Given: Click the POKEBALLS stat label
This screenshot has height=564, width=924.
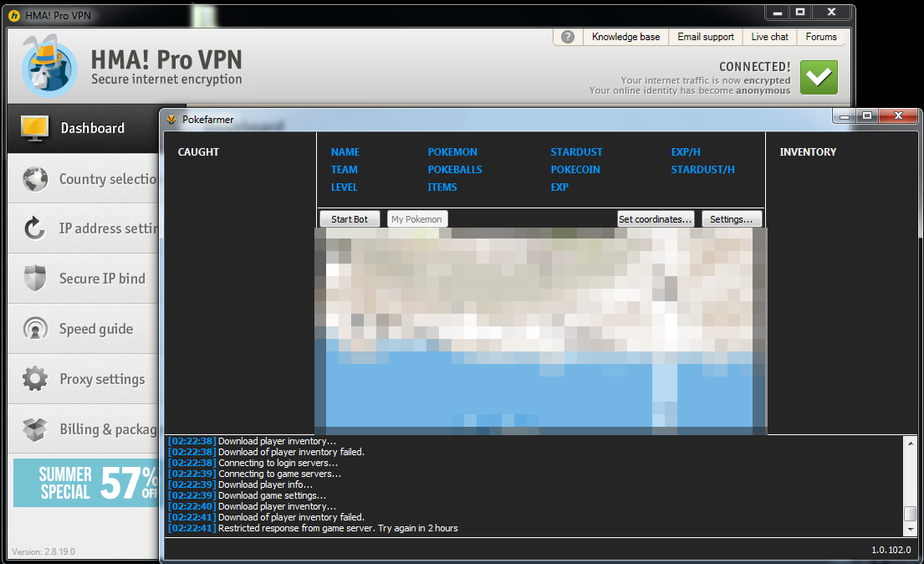Looking at the screenshot, I should coord(455,169).
